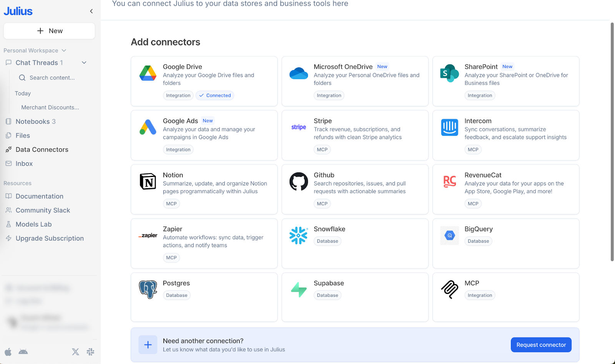Open Community Slack link
This screenshot has height=364, width=615.
(43, 210)
